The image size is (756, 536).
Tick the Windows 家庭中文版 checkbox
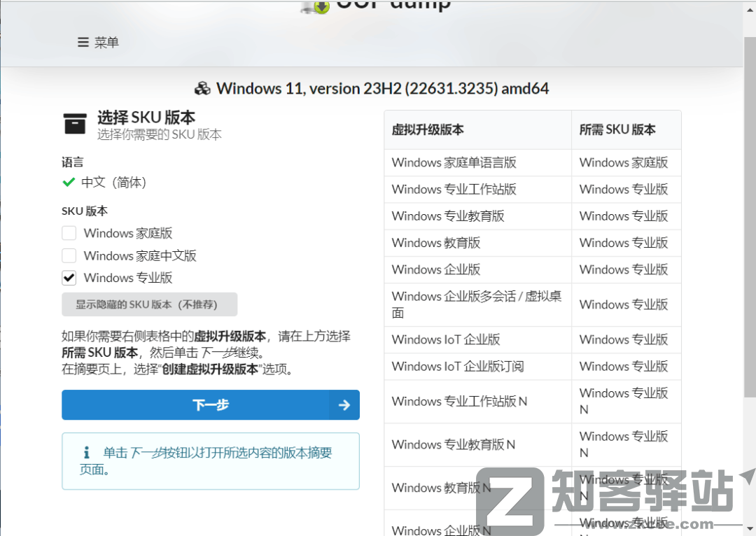pyautogui.click(x=69, y=255)
